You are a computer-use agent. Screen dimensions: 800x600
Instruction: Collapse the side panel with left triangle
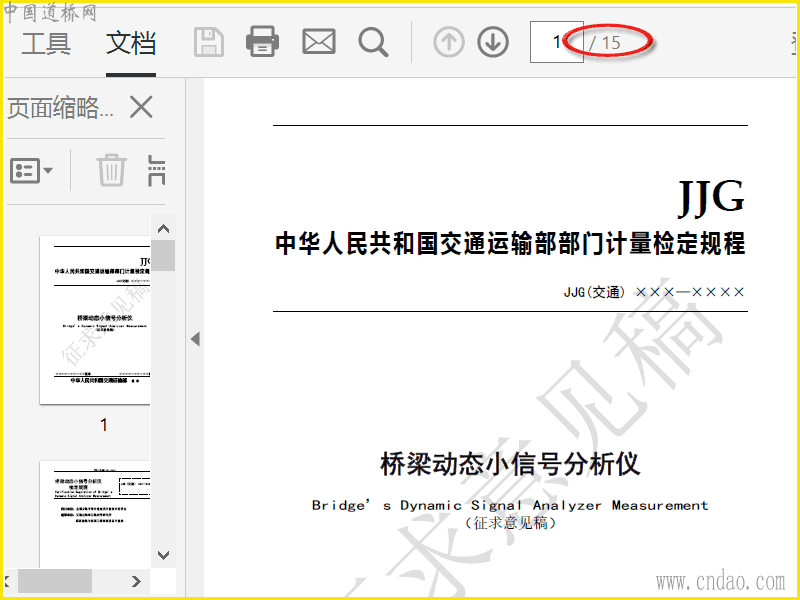pos(195,339)
